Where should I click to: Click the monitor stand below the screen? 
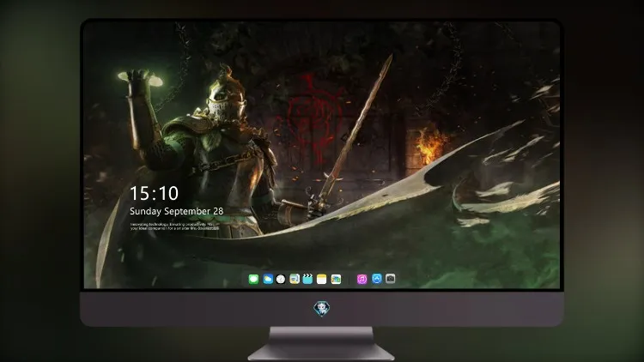(321, 344)
